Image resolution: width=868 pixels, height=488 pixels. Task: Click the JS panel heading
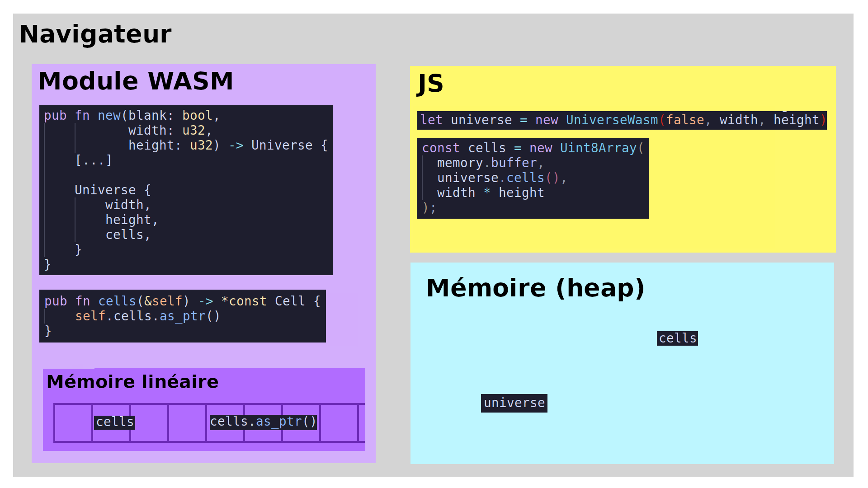pos(430,84)
